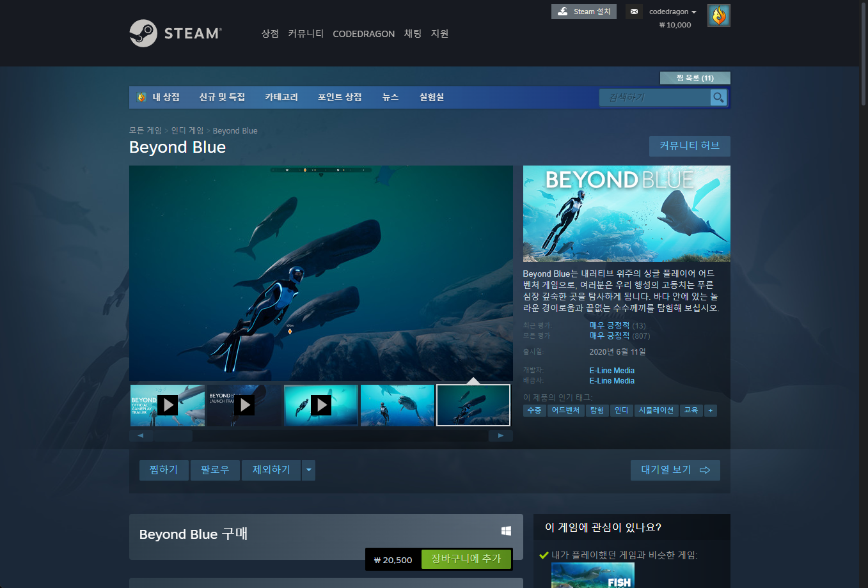The height and width of the screenshot is (588, 868).
Task: Click the 찜하기 wishlist button
Action: point(164,470)
